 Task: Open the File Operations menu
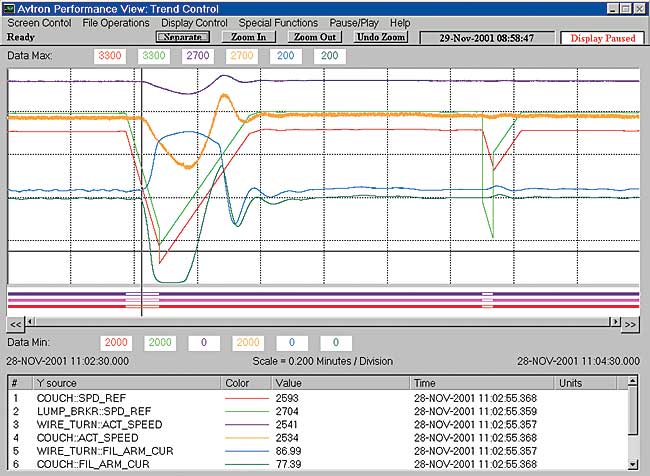click(116, 23)
